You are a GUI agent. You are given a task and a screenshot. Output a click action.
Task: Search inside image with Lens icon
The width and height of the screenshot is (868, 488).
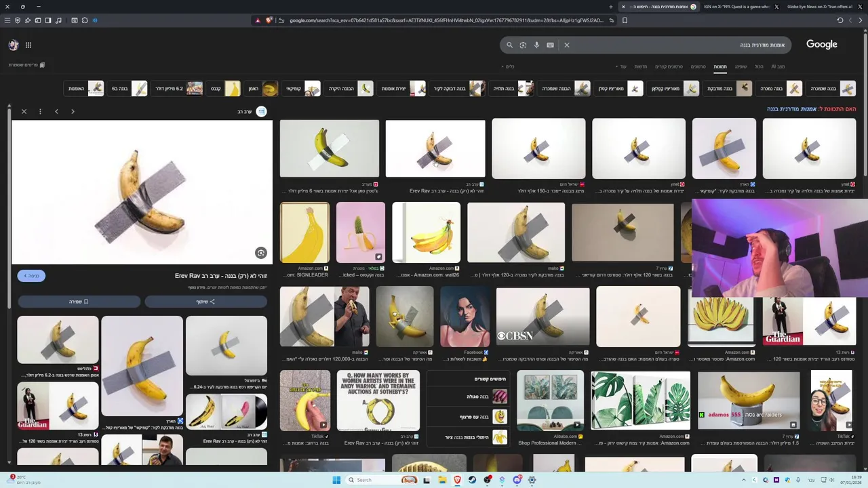tap(260, 253)
